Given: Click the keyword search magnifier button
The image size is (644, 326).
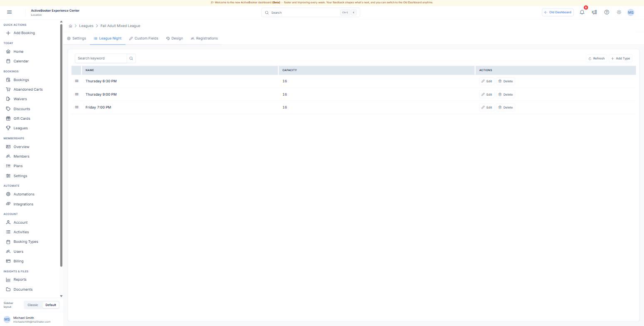Looking at the screenshot, I should pyautogui.click(x=131, y=59).
